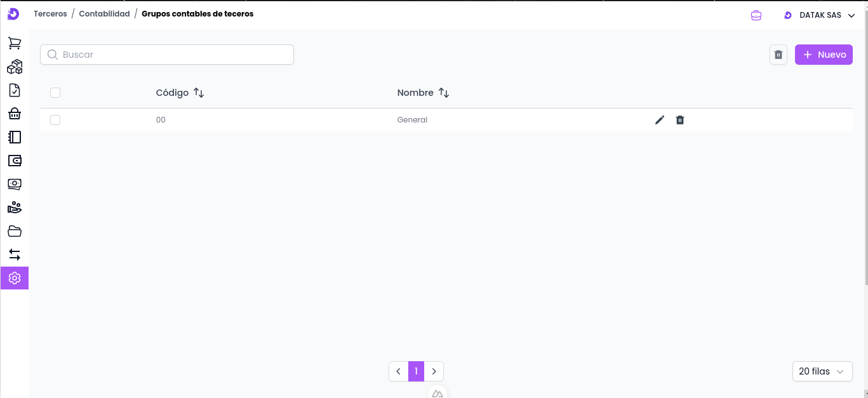
Task: Click the wallet sidebar icon
Action: (x=14, y=161)
